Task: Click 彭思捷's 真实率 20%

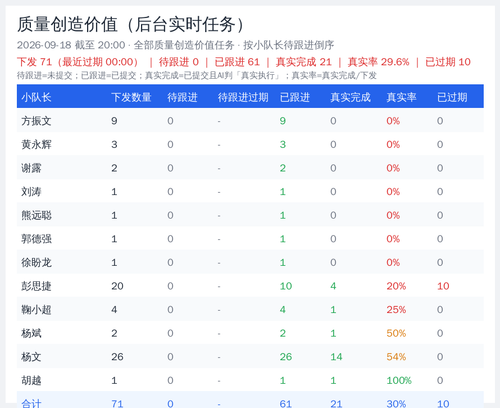Action: tap(396, 286)
